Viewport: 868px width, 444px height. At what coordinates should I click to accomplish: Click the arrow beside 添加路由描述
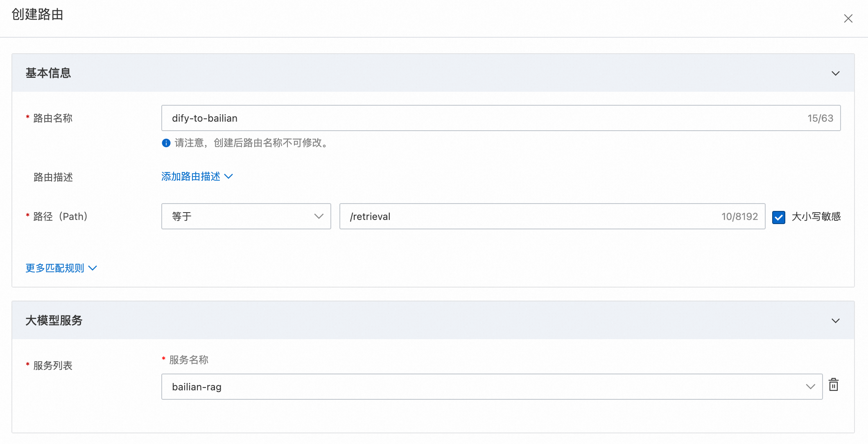pyautogui.click(x=229, y=177)
